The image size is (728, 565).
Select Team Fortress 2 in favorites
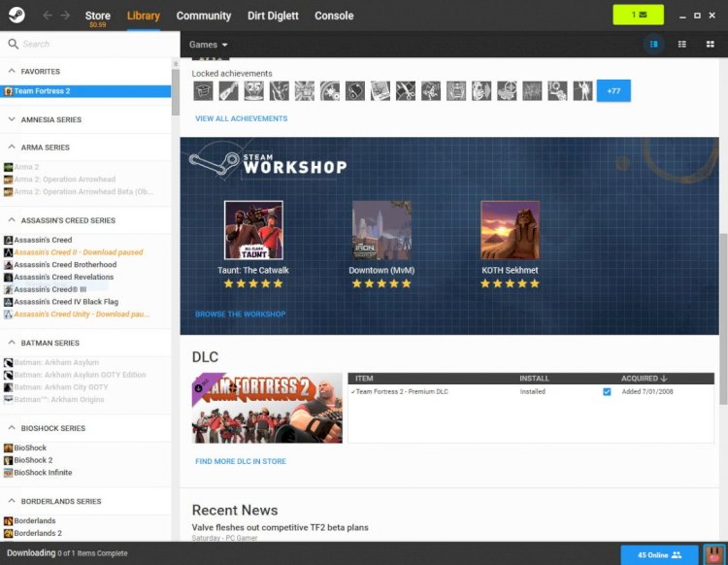85,91
